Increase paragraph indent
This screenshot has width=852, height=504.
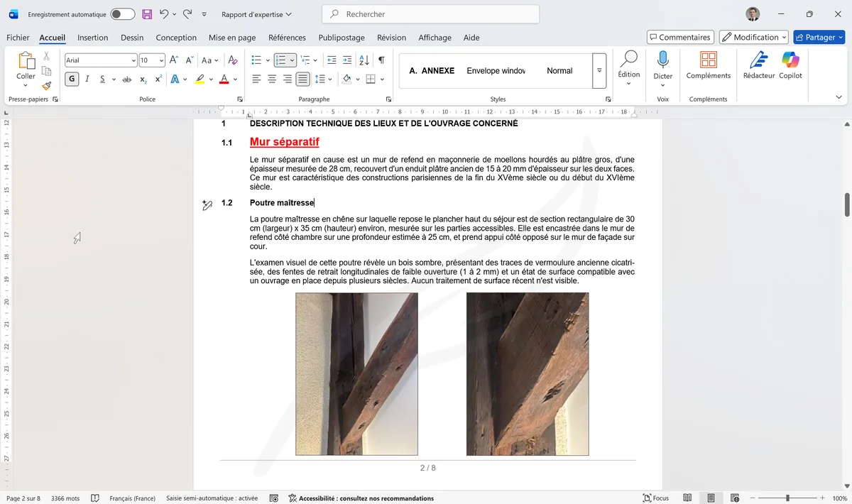click(346, 60)
